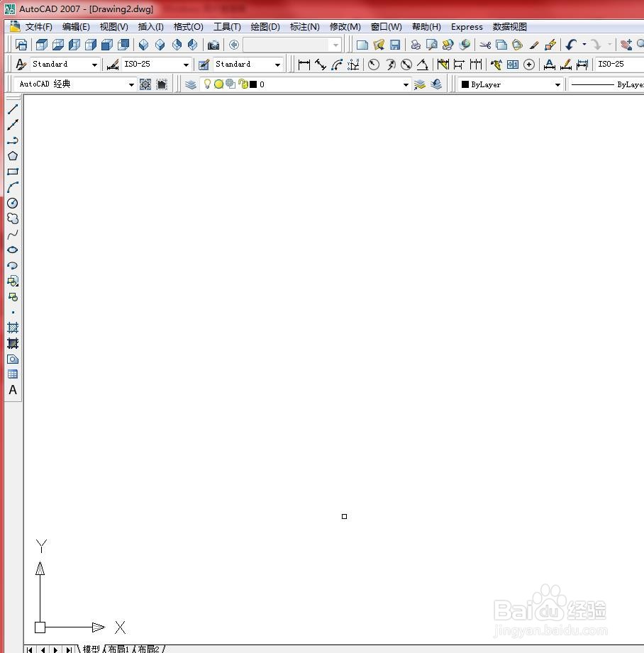This screenshot has width=644, height=653.
Task: Open the ISO-25 dimension style dropdown
Action: pos(157,65)
